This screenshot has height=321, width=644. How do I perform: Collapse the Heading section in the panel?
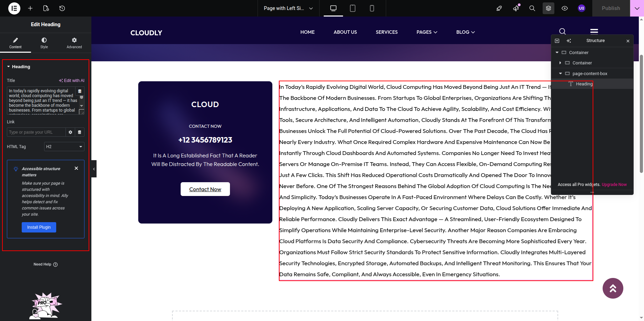click(x=19, y=66)
